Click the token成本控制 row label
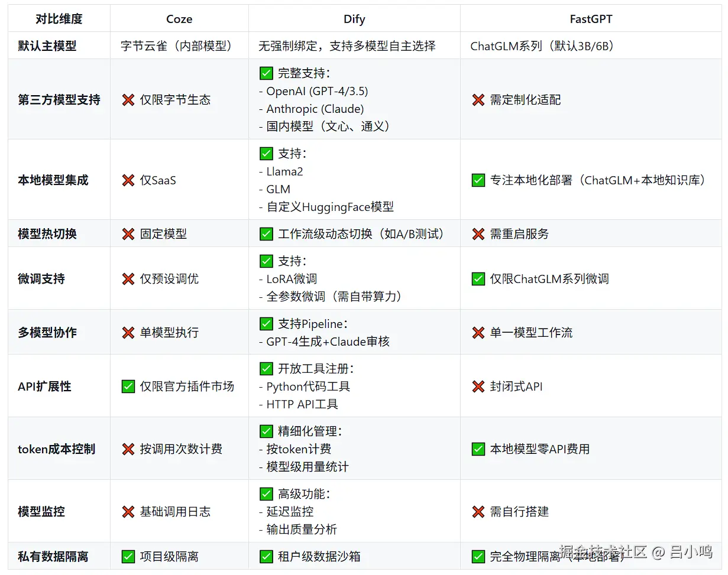 click(x=56, y=449)
